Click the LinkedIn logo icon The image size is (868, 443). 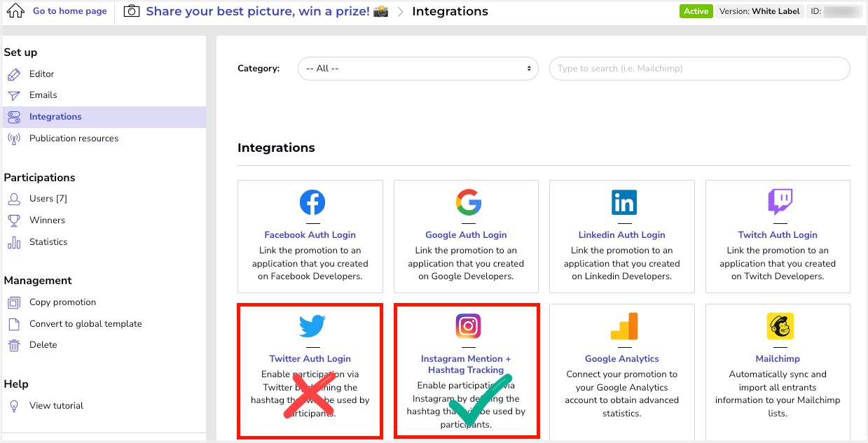tap(624, 202)
